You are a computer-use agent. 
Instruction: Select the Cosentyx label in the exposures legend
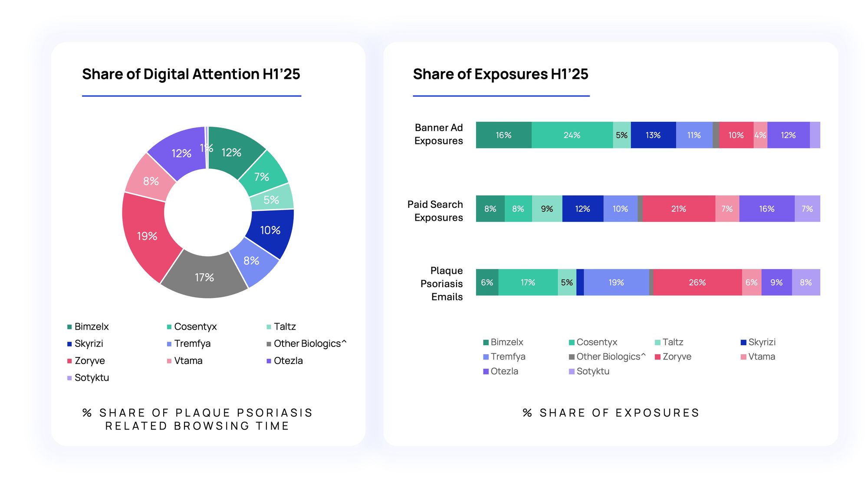[x=597, y=342]
